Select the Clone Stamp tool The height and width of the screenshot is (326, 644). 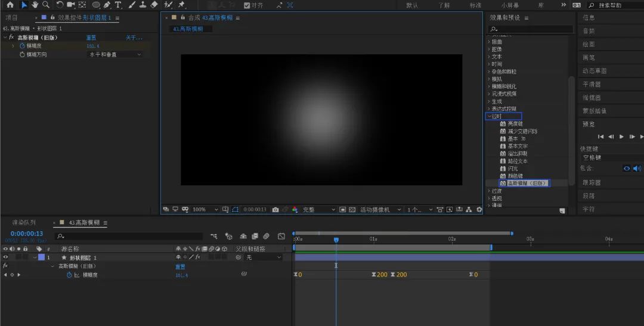[x=143, y=5]
